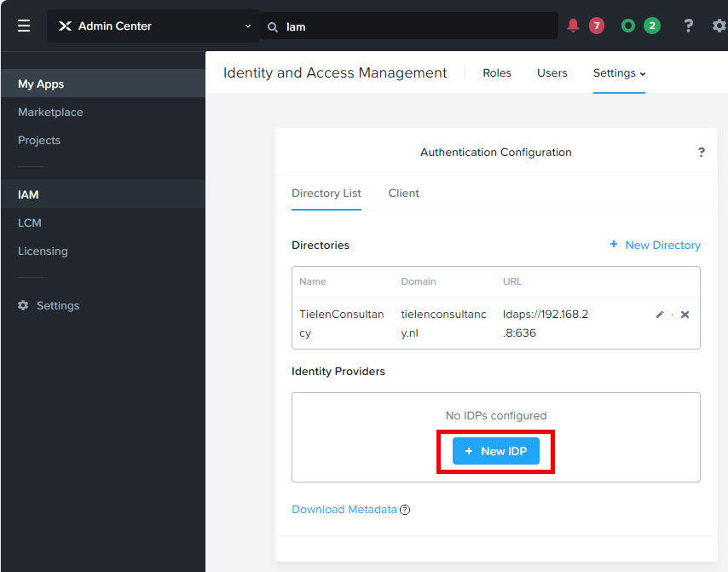
Task: Edit the TielenConsultancy directory with pencil icon
Action: point(660,315)
